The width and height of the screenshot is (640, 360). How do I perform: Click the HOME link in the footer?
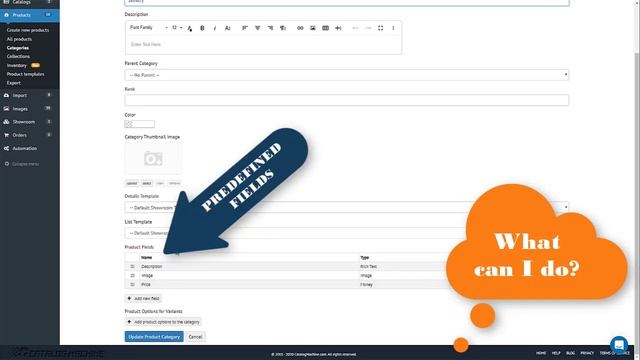[541, 353]
